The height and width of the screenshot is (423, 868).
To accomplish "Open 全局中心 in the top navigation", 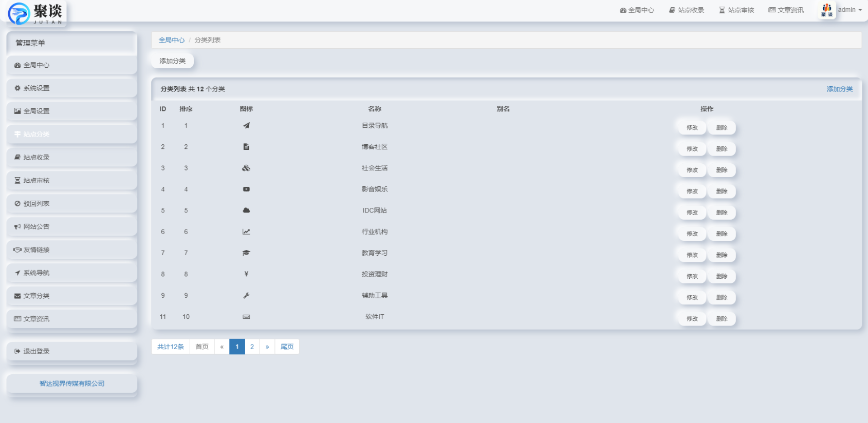I will (637, 10).
